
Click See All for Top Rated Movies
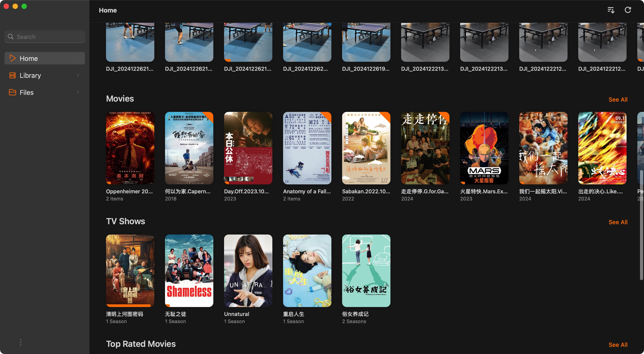[x=618, y=345]
